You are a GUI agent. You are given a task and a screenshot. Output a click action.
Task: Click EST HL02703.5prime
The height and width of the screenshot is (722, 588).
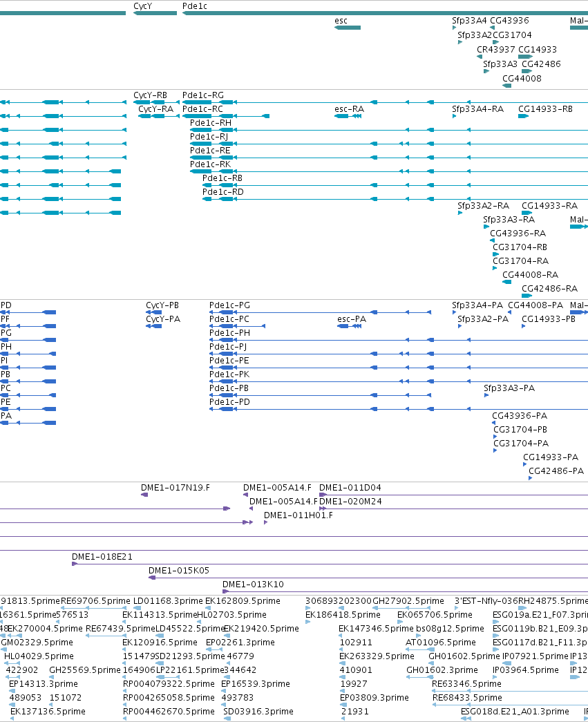(231, 615)
